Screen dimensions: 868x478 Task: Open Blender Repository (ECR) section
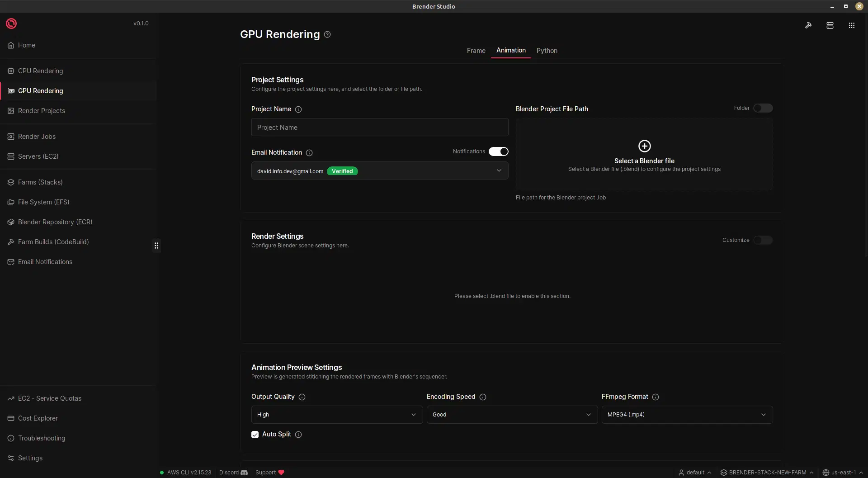click(55, 222)
